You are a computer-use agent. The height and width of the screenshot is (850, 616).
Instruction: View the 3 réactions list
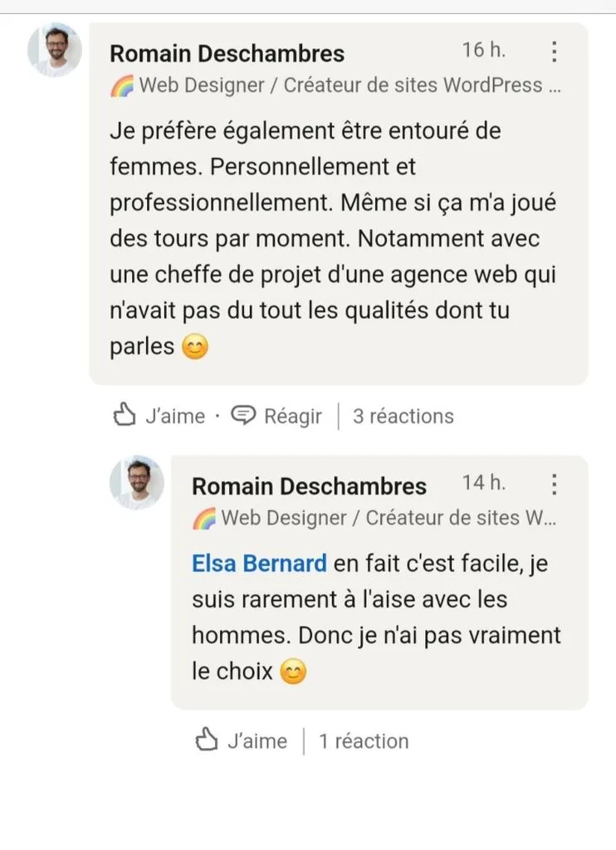pyautogui.click(x=403, y=417)
